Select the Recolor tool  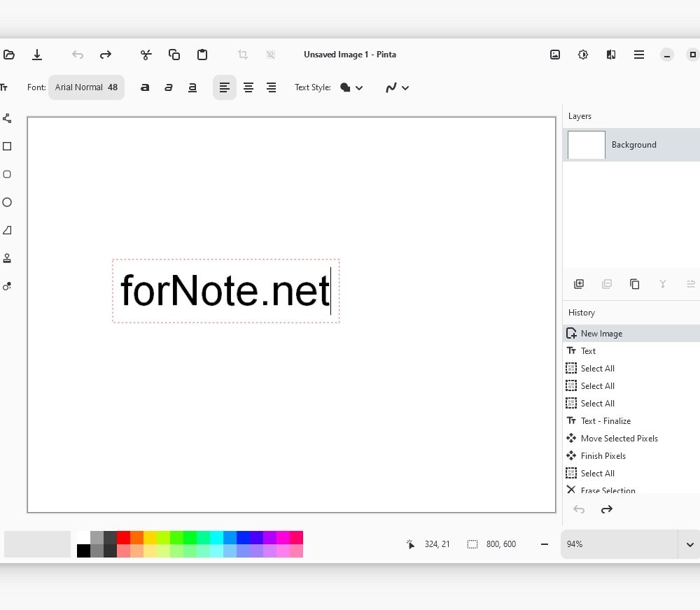[x=7, y=287]
